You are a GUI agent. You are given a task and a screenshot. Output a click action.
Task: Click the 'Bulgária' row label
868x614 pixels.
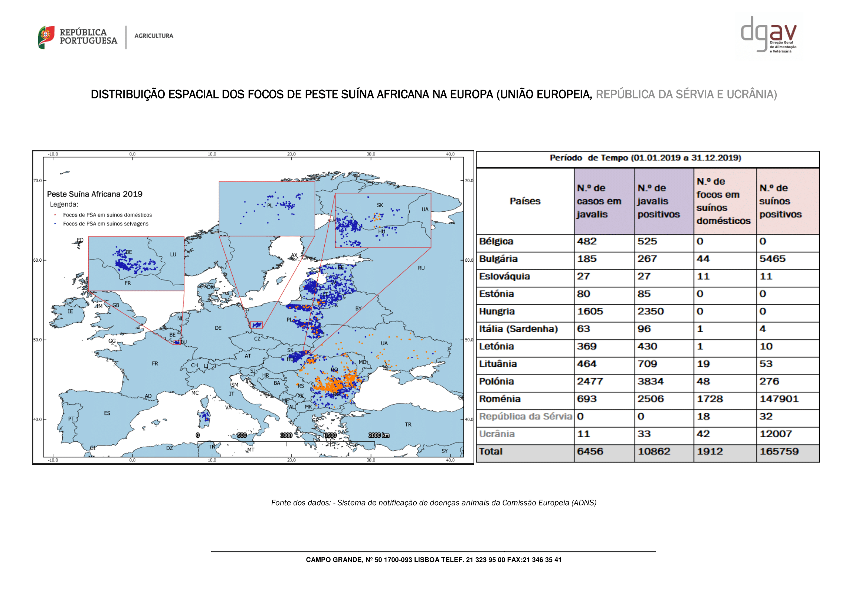pos(498,259)
